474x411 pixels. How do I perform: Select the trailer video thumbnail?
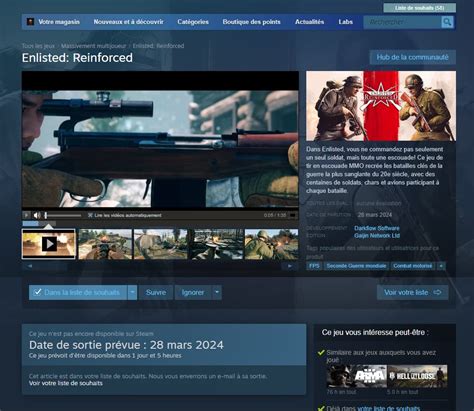(x=49, y=244)
